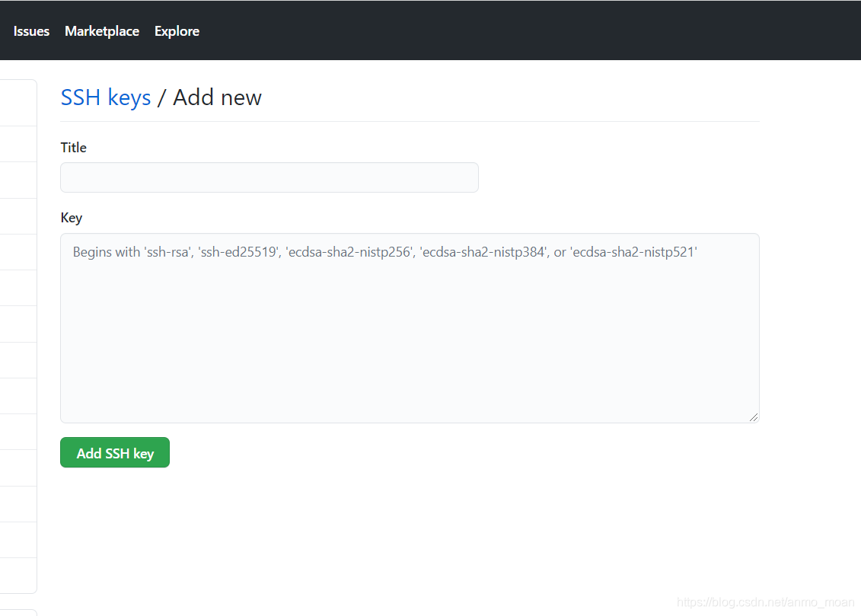The height and width of the screenshot is (616, 861).
Task: Go back to the SSH keys page
Action: [x=105, y=97]
